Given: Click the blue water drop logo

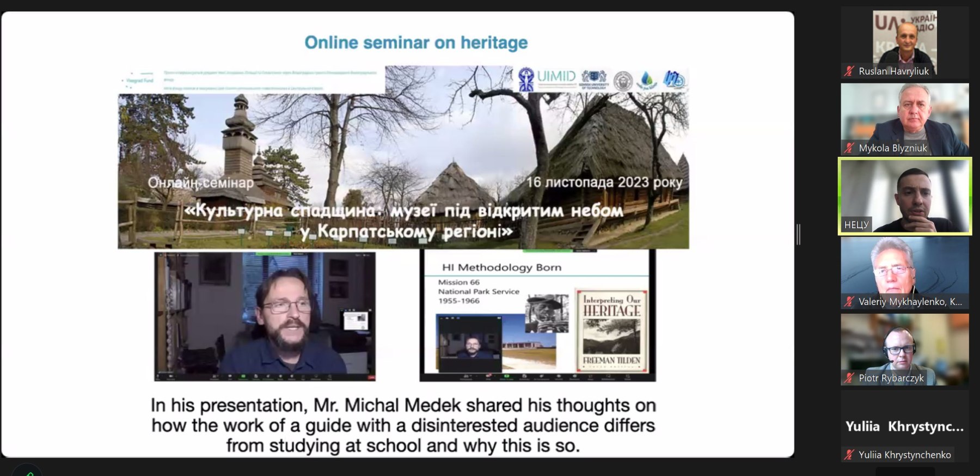Looking at the screenshot, I should pos(647,80).
